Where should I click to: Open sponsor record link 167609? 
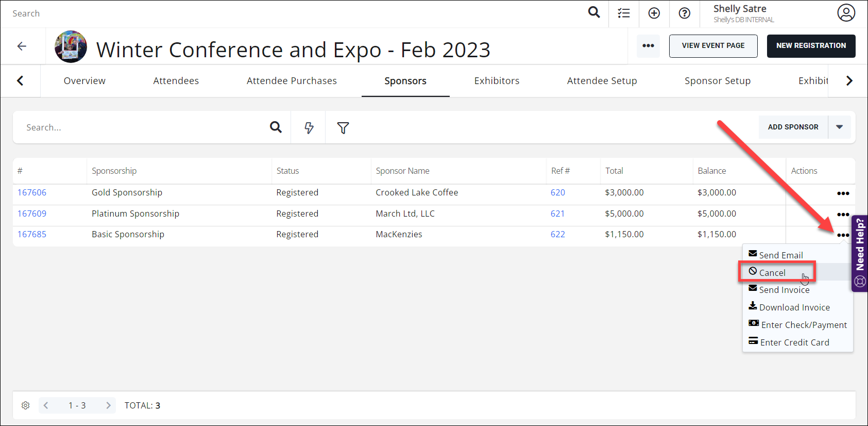click(x=32, y=214)
